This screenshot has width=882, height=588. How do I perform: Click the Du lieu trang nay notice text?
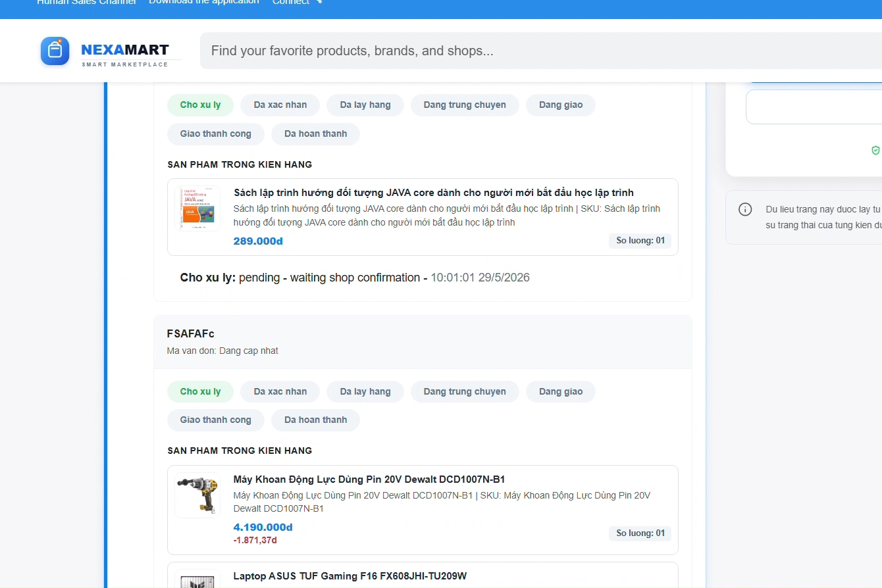tap(823, 217)
